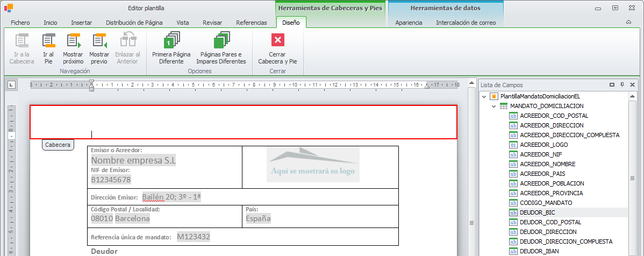644x256 pixels.
Task: Switch to the Revisar ribbon tab
Action: pyautogui.click(x=212, y=23)
